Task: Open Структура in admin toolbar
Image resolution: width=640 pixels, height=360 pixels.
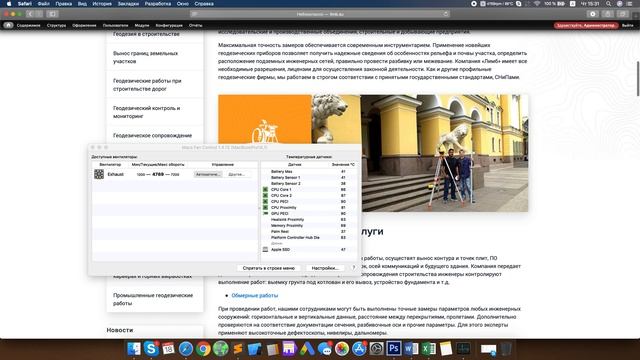Action: (56, 25)
